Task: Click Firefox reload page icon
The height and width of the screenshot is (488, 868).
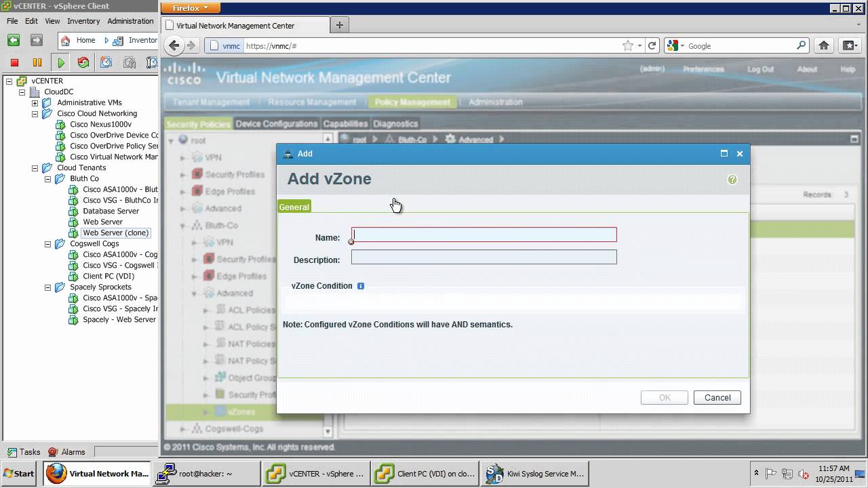Action: click(x=652, y=45)
